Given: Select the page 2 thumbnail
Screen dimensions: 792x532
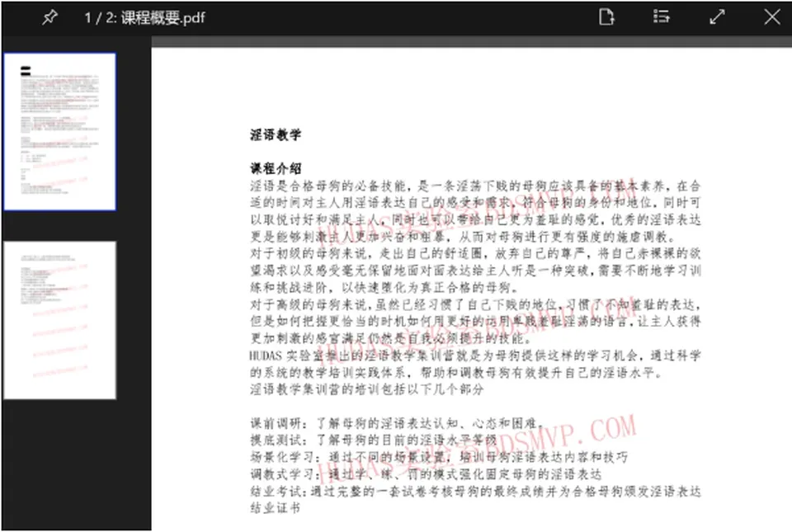Looking at the screenshot, I should coord(60,320).
